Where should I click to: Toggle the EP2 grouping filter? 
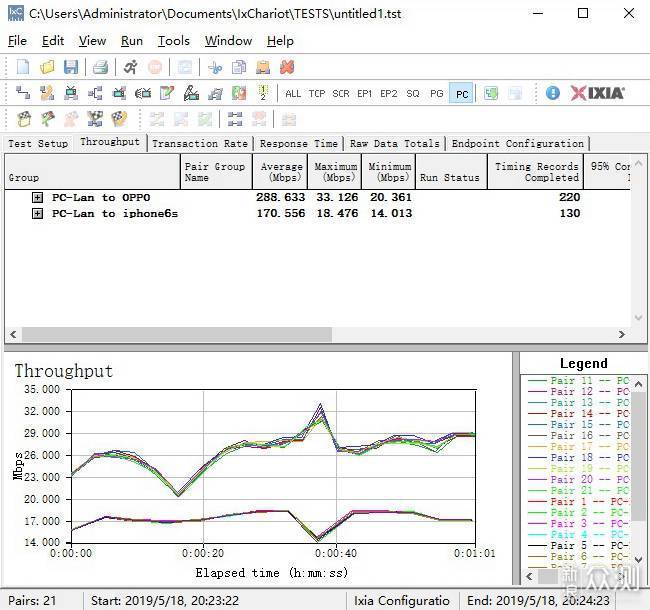pyautogui.click(x=389, y=94)
